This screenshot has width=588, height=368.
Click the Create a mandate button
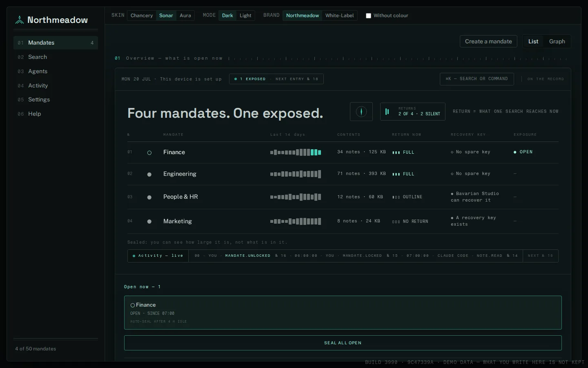(488, 41)
